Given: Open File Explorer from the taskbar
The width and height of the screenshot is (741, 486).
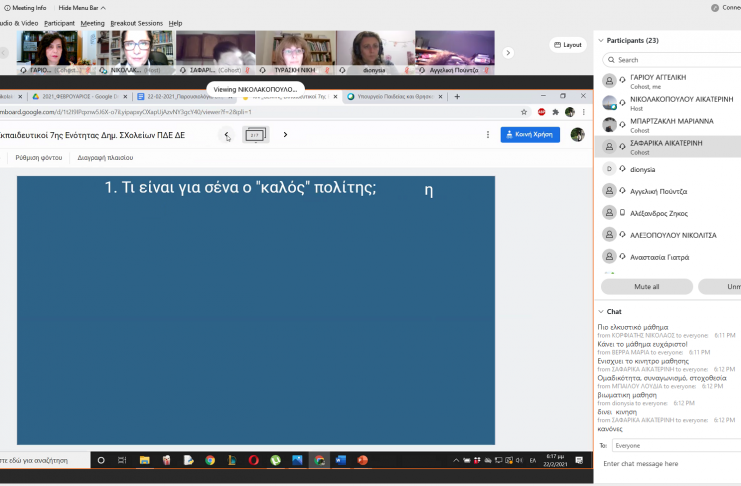Looking at the screenshot, I should click(145, 460).
